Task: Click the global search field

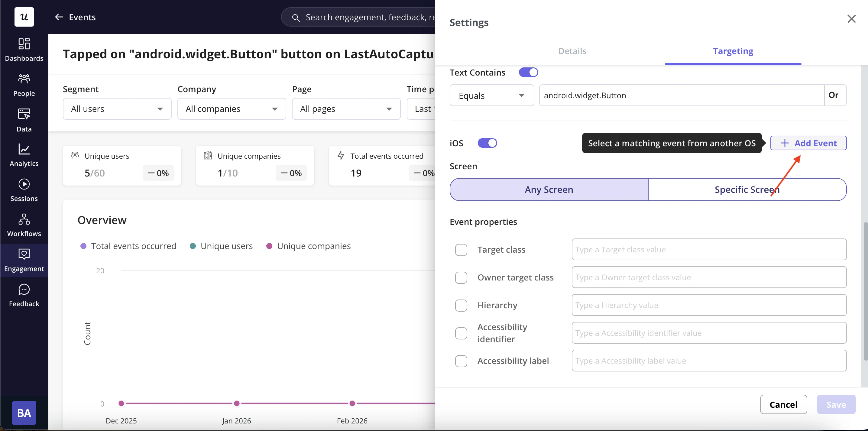Action: 358,17
